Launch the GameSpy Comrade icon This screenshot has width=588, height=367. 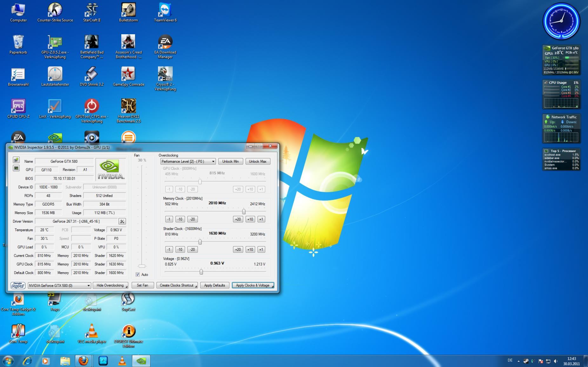click(x=128, y=76)
